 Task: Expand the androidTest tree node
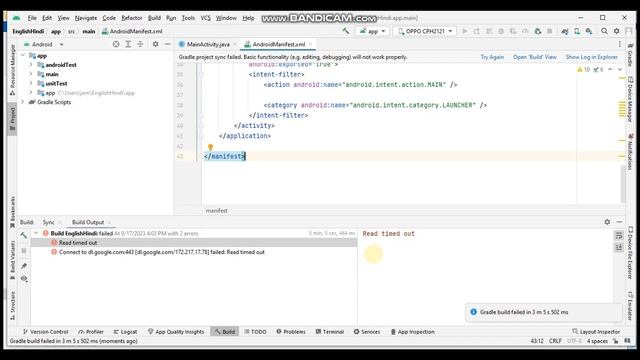pos(31,65)
